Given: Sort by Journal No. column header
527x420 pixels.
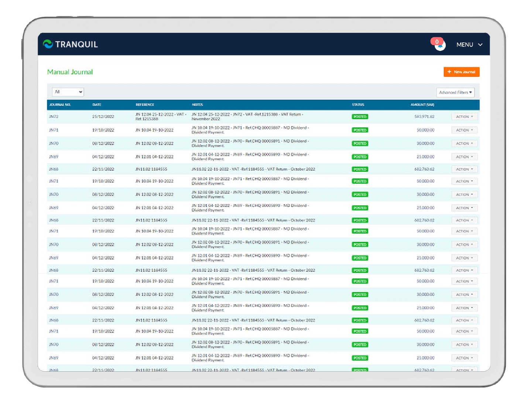Looking at the screenshot, I should pyautogui.click(x=60, y=105).
